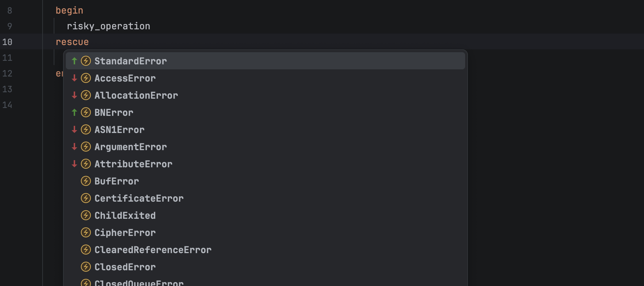Select StandardError from the completion list
644x286 pixels.
click(x=131, y=61)
